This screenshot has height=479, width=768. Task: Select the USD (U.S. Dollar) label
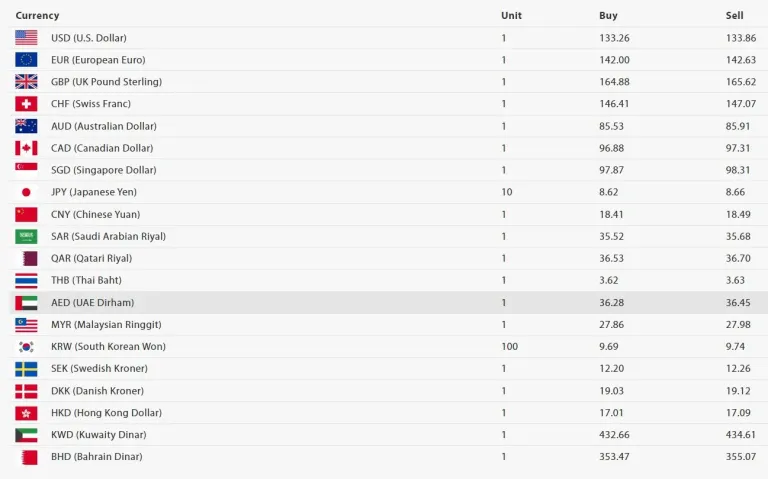(x=89, y=38)
